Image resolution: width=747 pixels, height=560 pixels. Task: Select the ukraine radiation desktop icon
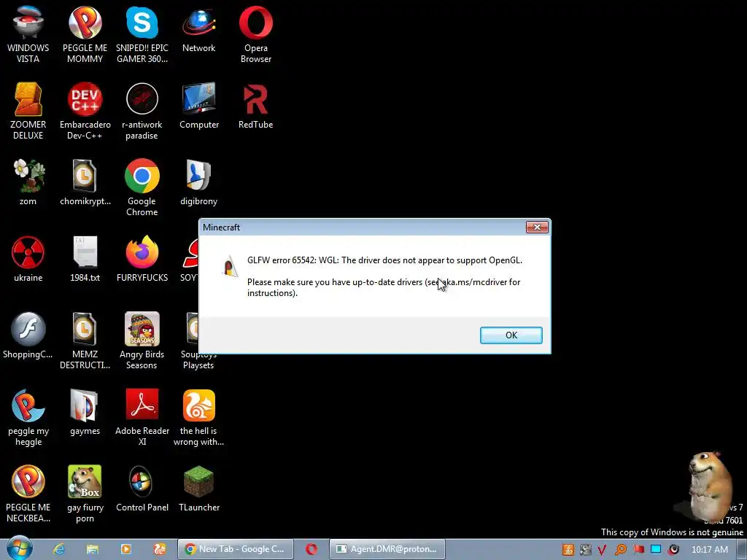(x=28, y=259)
